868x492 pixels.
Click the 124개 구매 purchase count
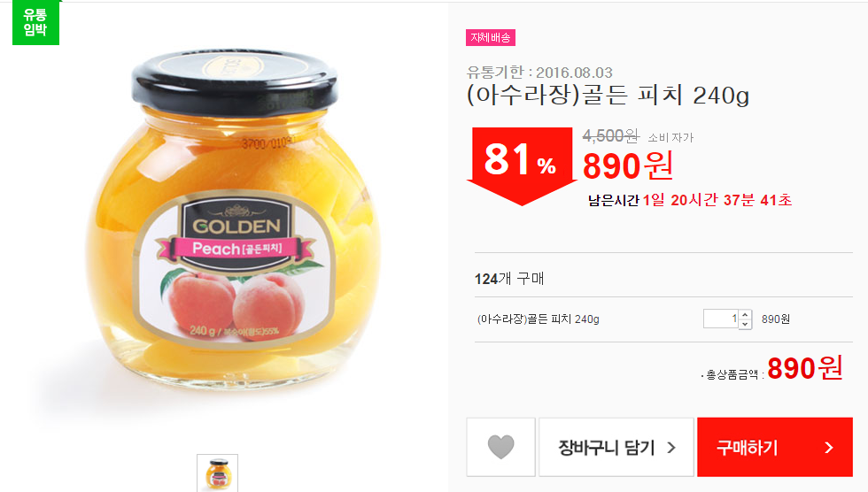pyautogui.click(x=509, y=279)
